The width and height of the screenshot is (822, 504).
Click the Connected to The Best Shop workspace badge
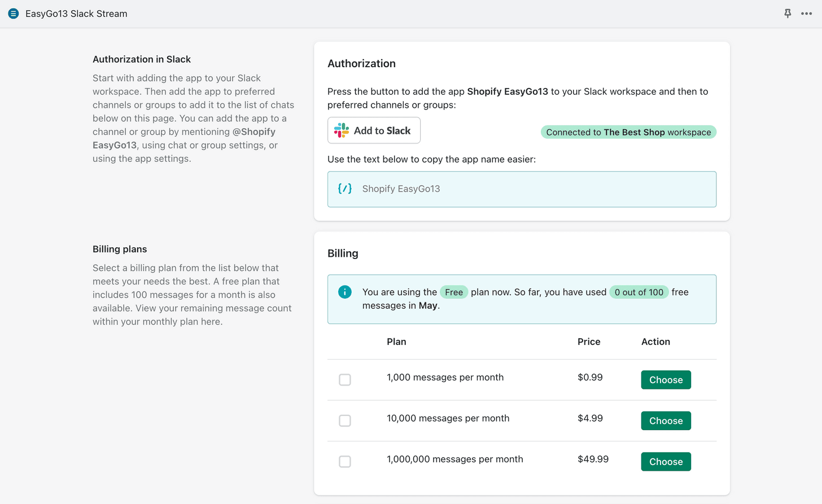point(628,132)
